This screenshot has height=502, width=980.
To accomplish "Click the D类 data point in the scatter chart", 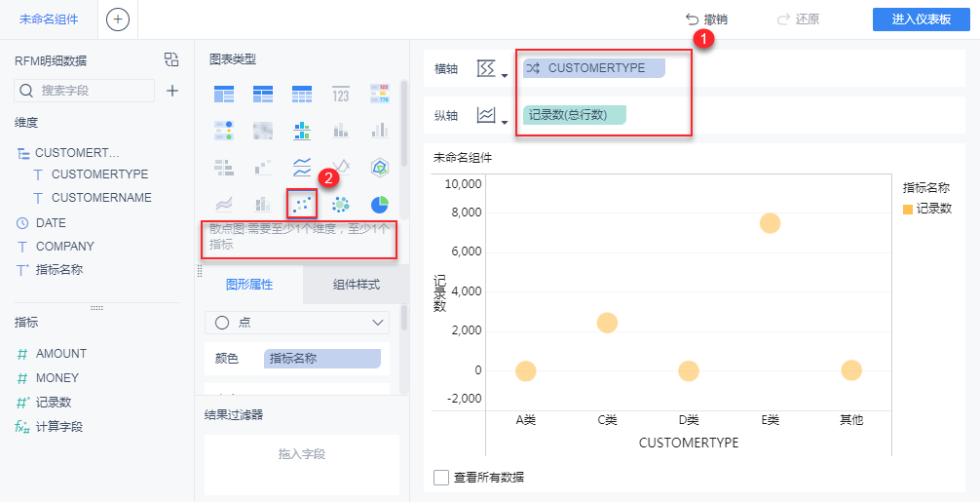I will (689, 371).
